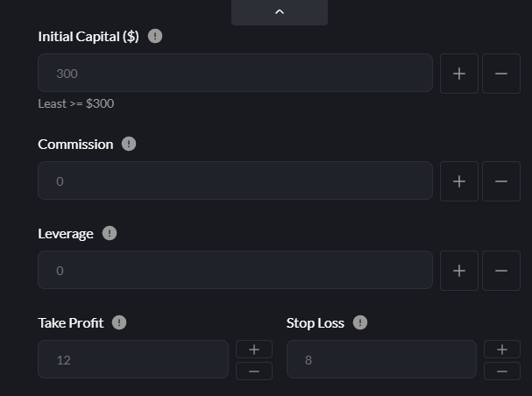Click into the Take Profit input field
The width and height of the screenshot is (532, 396).
(x=133, y=359)
